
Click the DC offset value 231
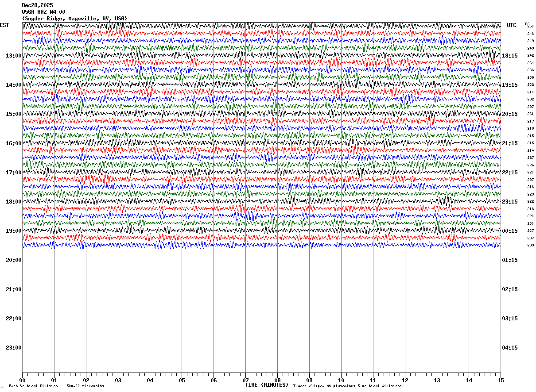coord(530,114)
